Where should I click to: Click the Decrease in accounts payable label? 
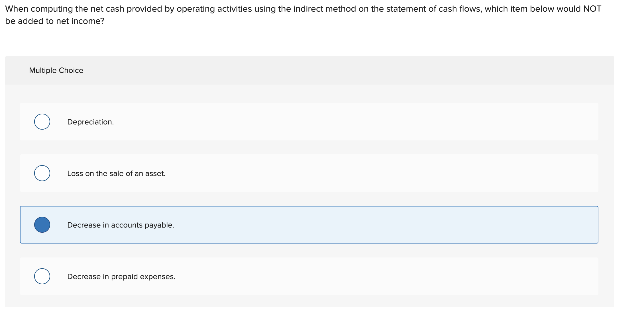(120, 225)
